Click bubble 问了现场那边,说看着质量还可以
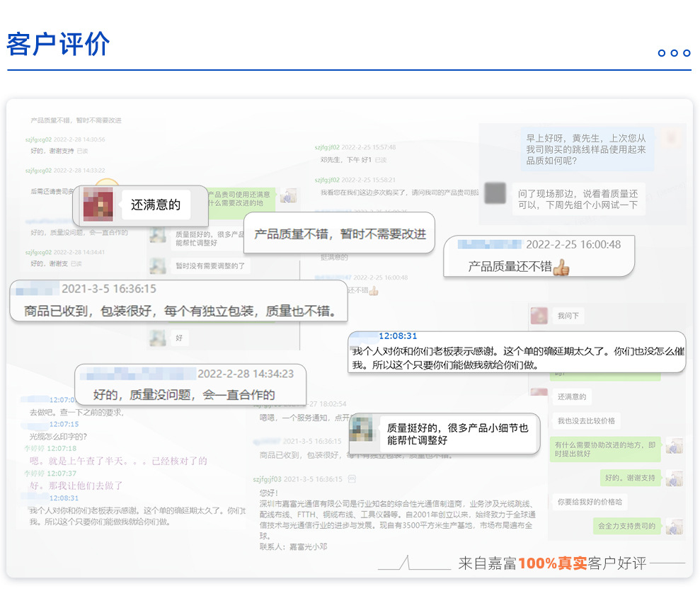This screenshot has height=608, width=700. (578, 199)
